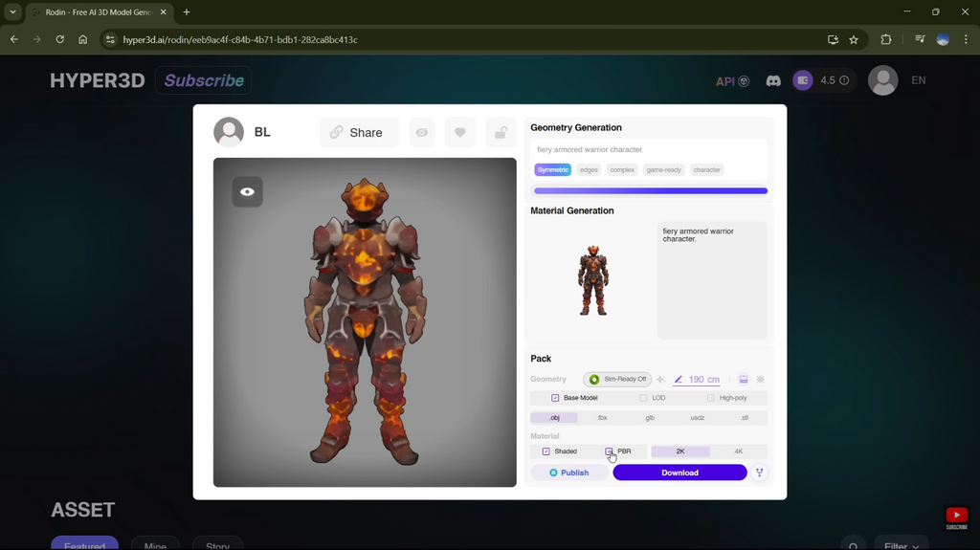
Task: Open the account profile avatar in header
Action: pyautogui.click(x=883, y=80)
